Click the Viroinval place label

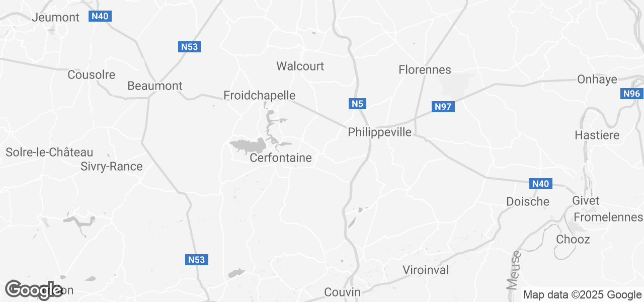(426, 270)
